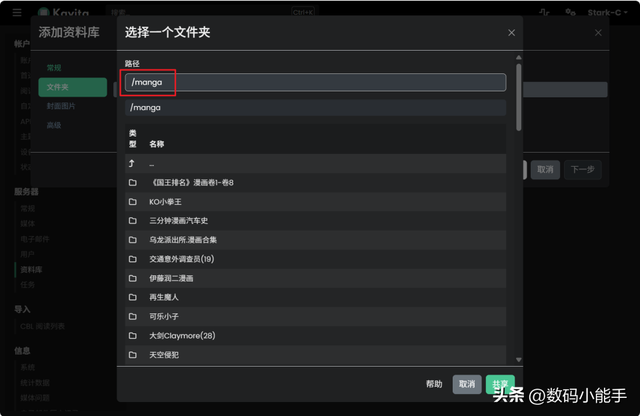This screenshot has width=640, height=416.
Task: Open the 大剑Claymore(28) folder entry
Action: (x=315, y=336)
